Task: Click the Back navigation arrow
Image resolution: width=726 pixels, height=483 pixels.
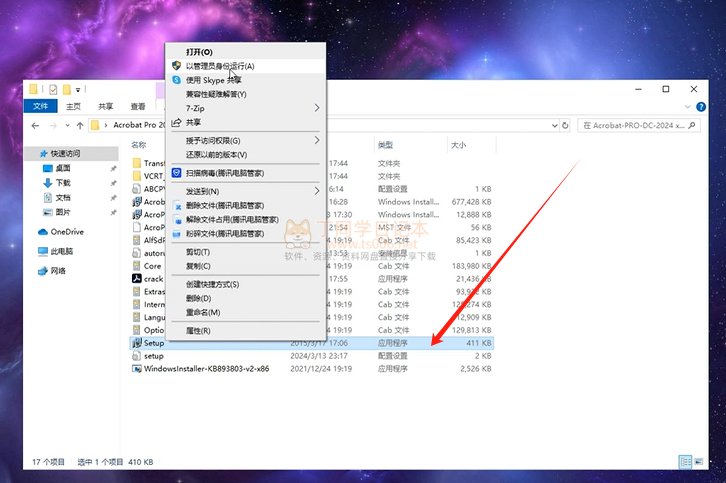Action: coord(36,125)
